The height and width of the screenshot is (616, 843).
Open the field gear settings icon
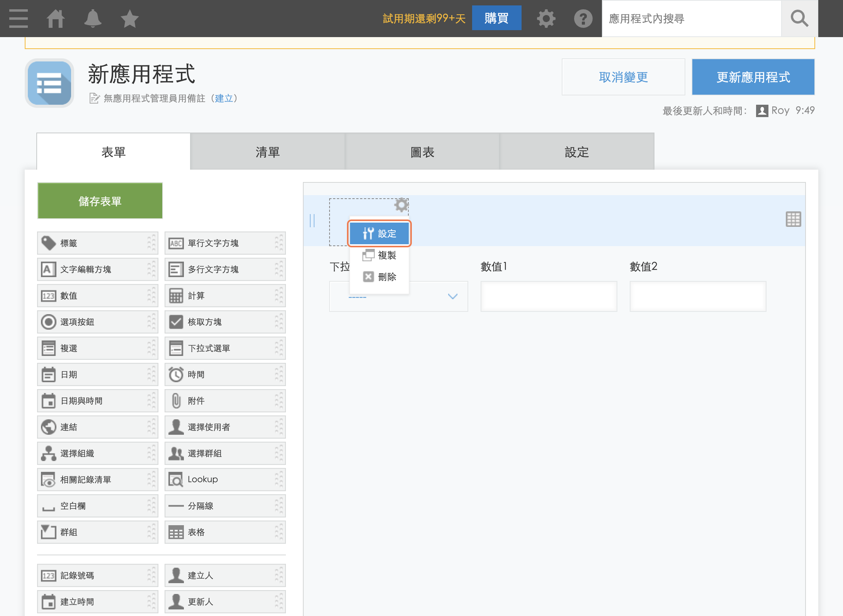[401, 205]
